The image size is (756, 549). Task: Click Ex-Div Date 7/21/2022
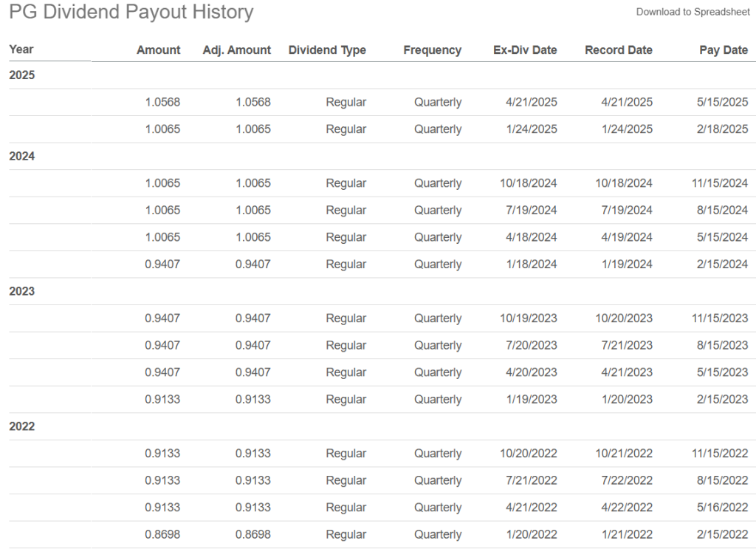532,480
